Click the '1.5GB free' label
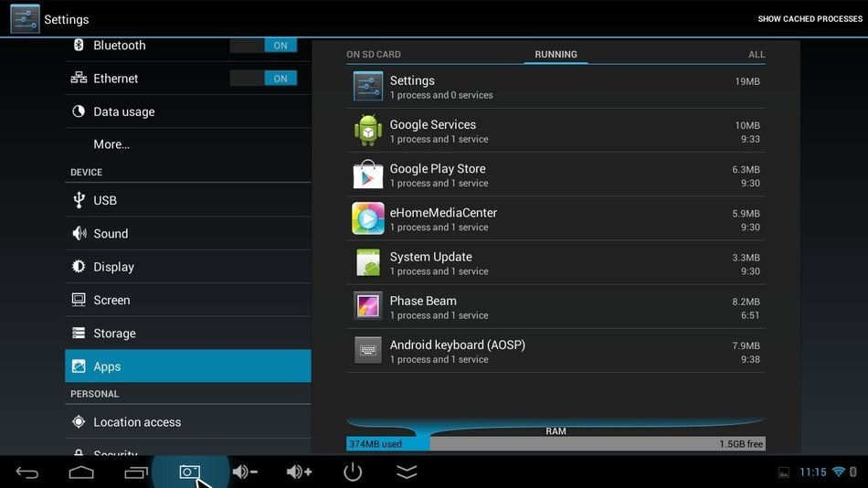This screenshot has width=868, height=488. tap(741, 444)
